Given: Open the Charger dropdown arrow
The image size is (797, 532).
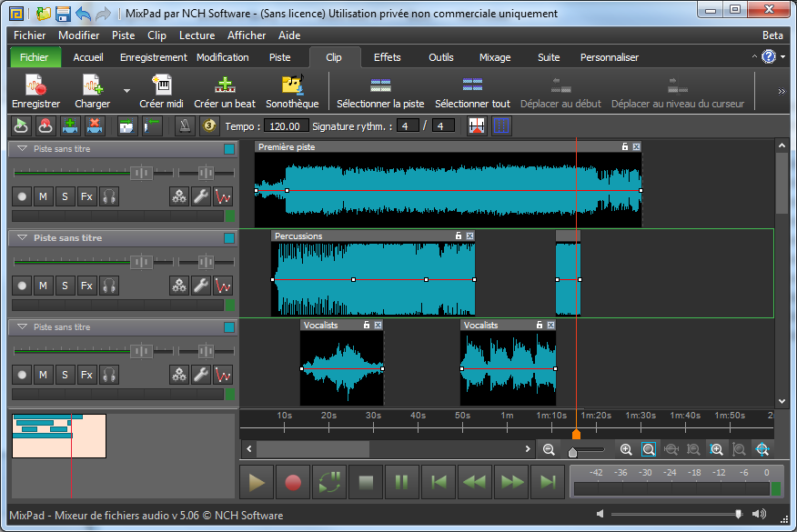Looking at the screenshot, I should 126,91.
